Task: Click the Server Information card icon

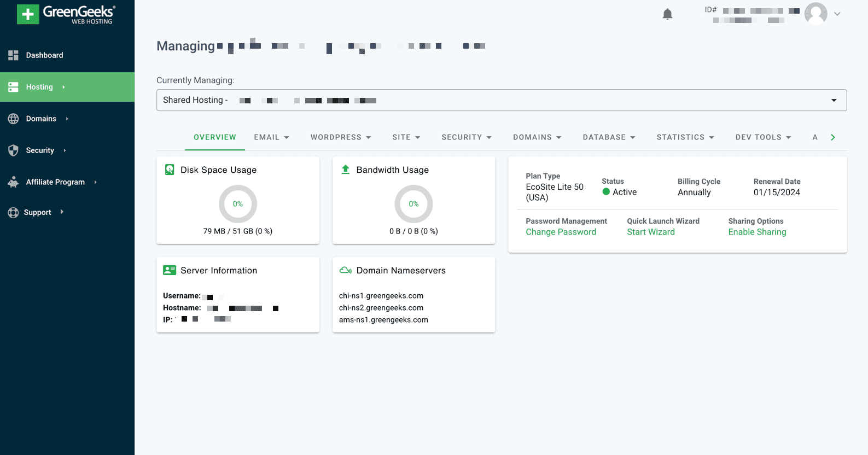Action: tap(170, 270)
